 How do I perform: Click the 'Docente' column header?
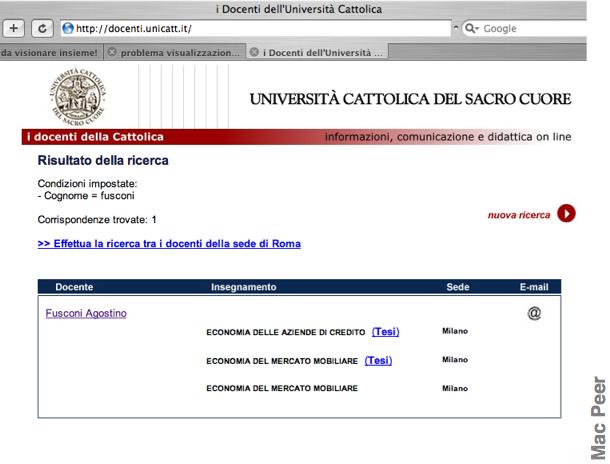pyautogui.click(x=74, y=287)
